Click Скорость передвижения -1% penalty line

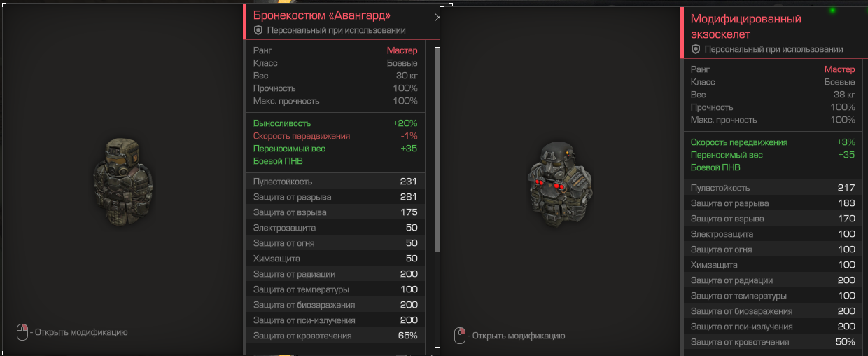(x=335, y=136)
